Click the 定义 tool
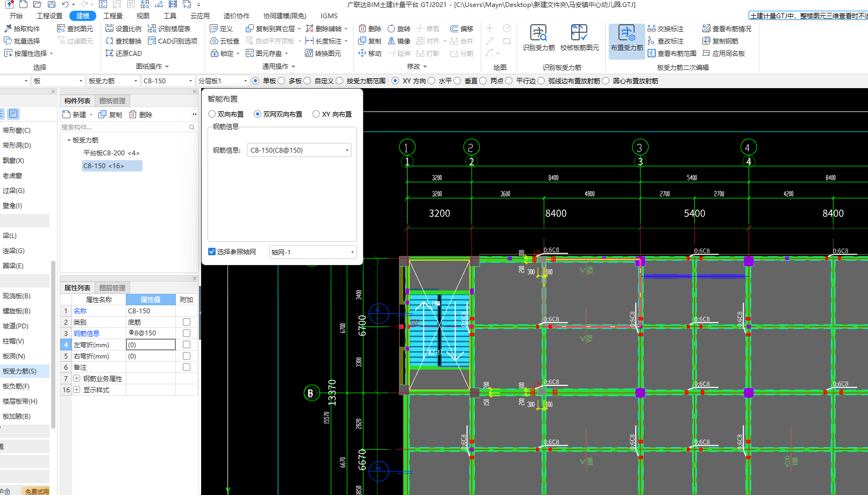The image size is (868, 495). coord(222,28)
